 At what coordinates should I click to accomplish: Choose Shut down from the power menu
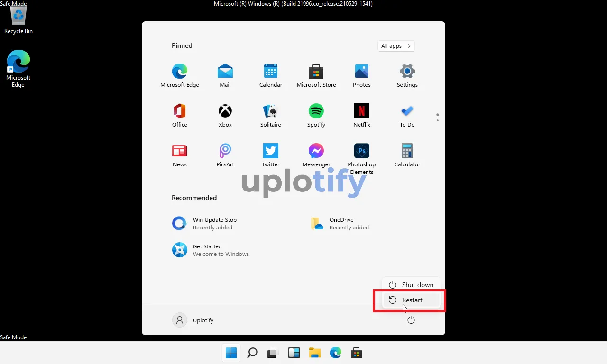coord(411,285)
